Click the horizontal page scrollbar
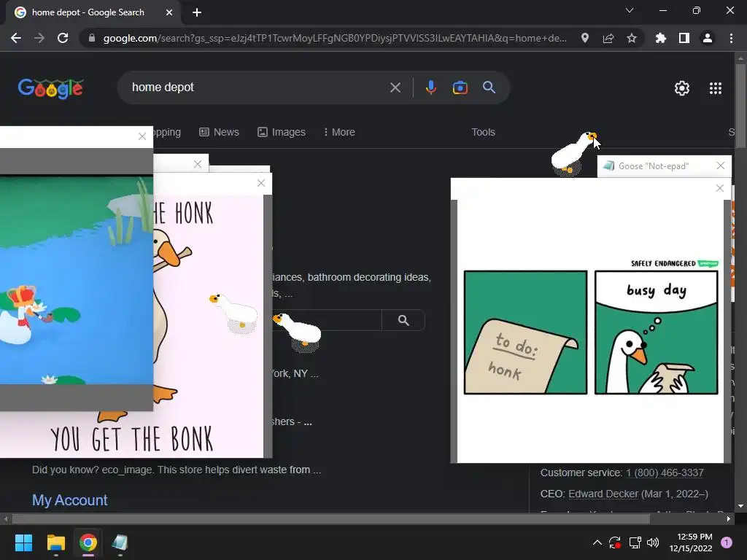The height and width of the screenshot is (560, 747). [x=331, y=519]
